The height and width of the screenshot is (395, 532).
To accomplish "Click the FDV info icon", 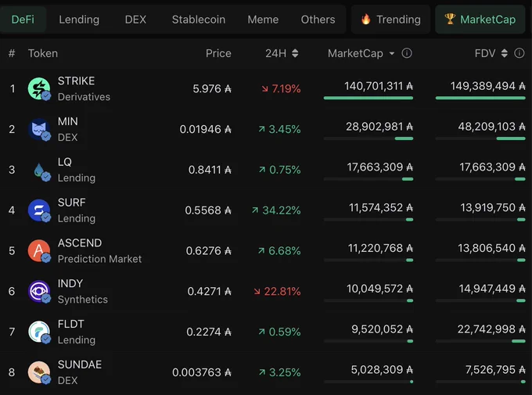I will 519,53.
